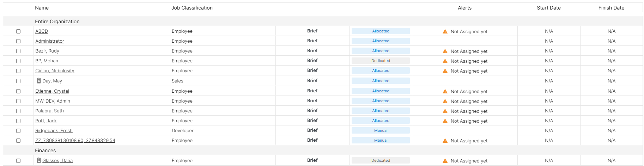Click the warning alert icon in ABCD row
This screenshot has width=644, height=166.
click(x=445, y=31)
